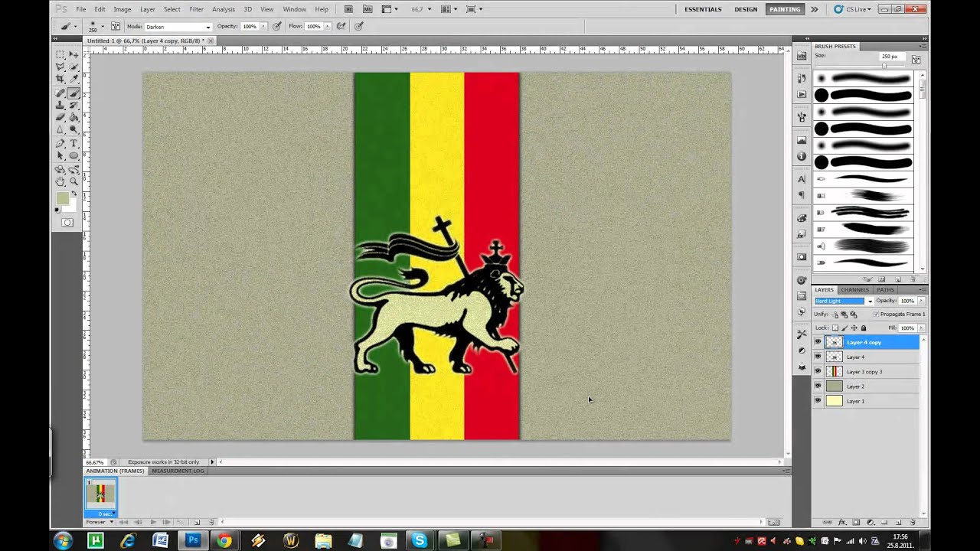980x551 pixels.
Task: Select the Paint Bucket tool
Action: pos(73,117)
